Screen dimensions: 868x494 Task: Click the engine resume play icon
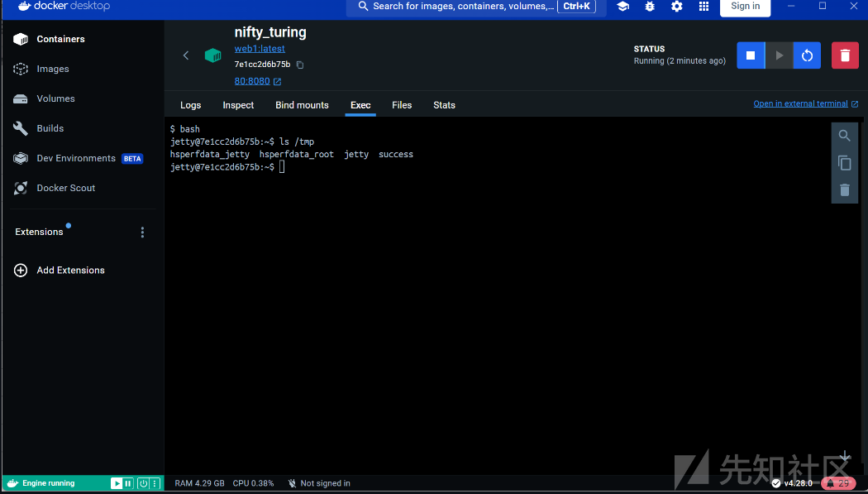tap(117, 483)
